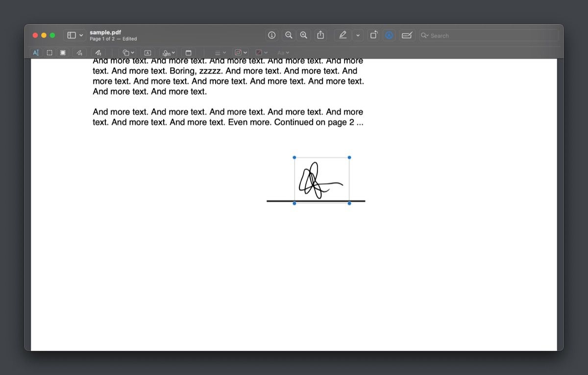Show the Inspector info panel
The image size is (588, 375).
pos(272,35)
